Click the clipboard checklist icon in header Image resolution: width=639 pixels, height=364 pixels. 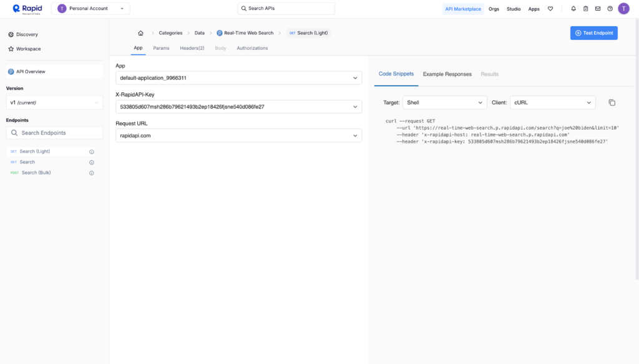[x=585, y=9]
